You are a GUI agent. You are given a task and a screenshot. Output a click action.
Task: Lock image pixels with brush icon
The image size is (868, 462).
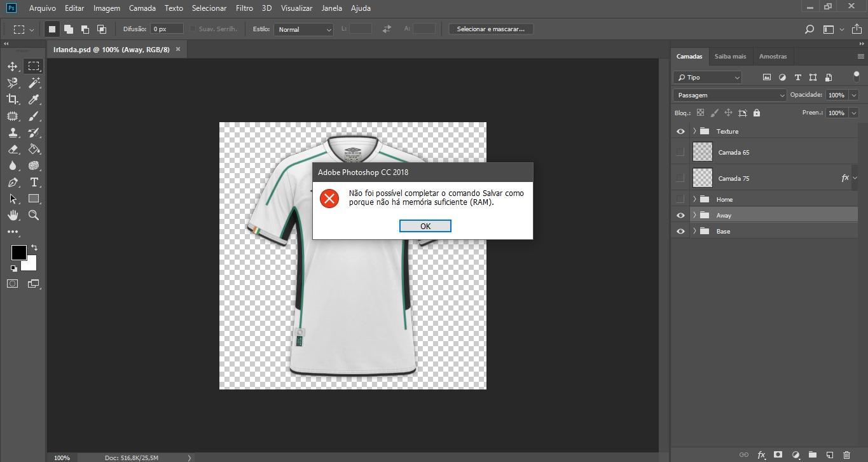(714, 113)
